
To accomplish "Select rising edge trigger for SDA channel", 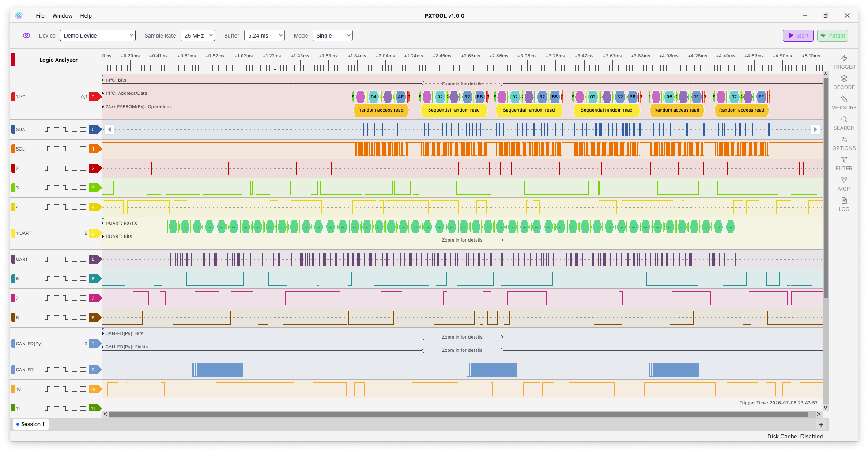I will 48,129.
